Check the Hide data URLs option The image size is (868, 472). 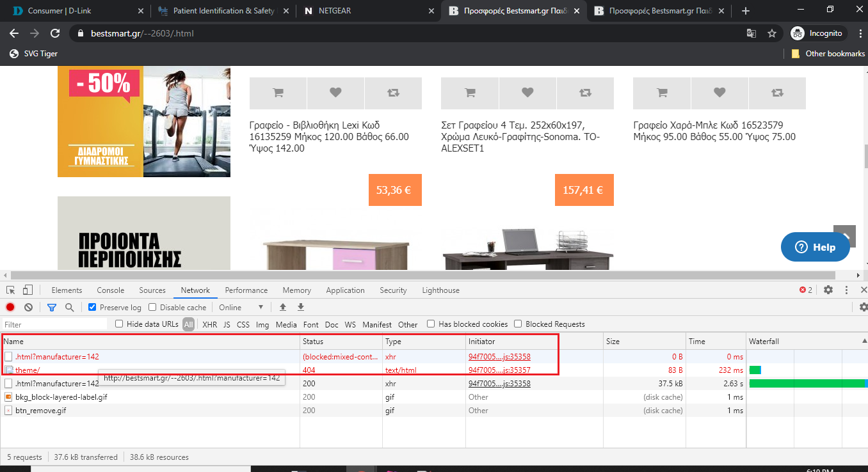pos(119,324)
